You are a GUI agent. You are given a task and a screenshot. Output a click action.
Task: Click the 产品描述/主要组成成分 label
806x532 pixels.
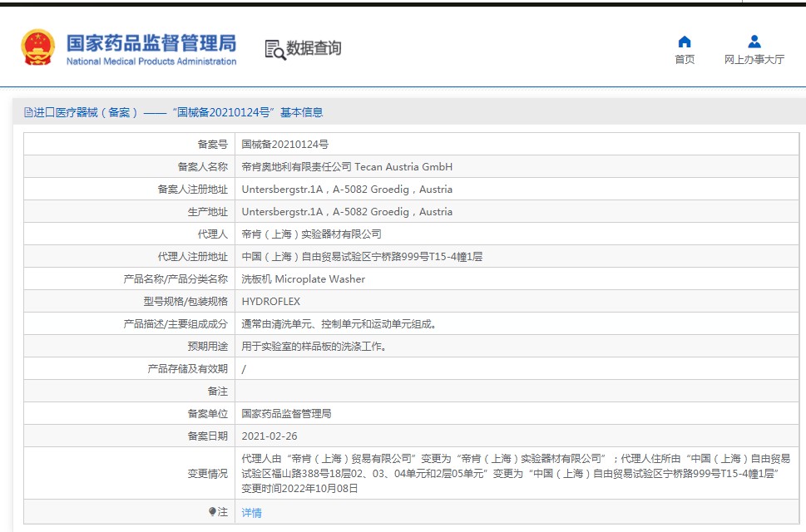click(176, 324)
